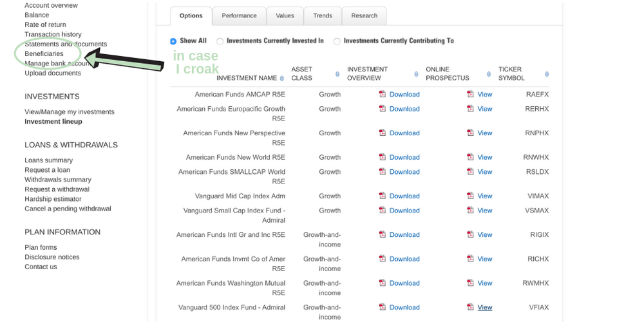Select Investments Currently Invested In radio
The image size is (644, 322).
point(220,41)
